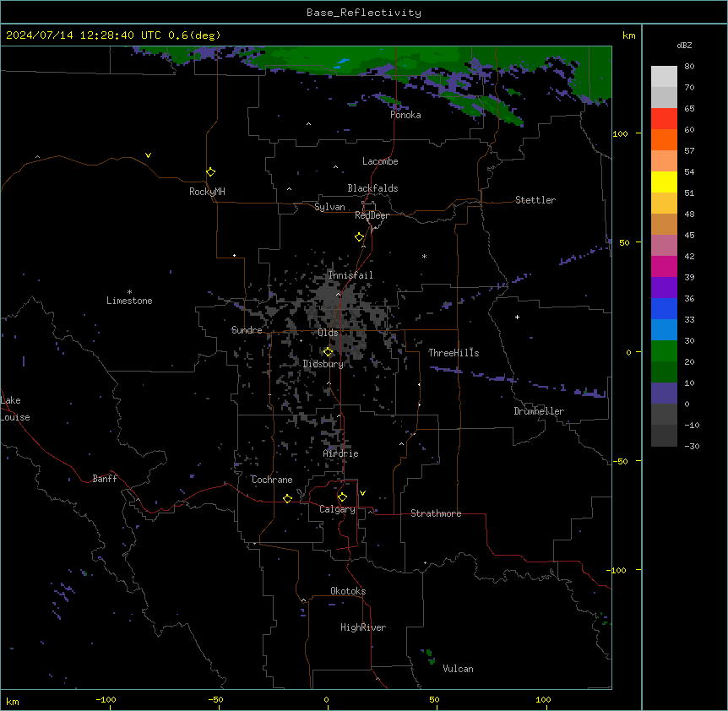Click the yellow diamond marker above RockyMH
The height and width of the screenshot is (711, 728).
click(x=210, y=172)
